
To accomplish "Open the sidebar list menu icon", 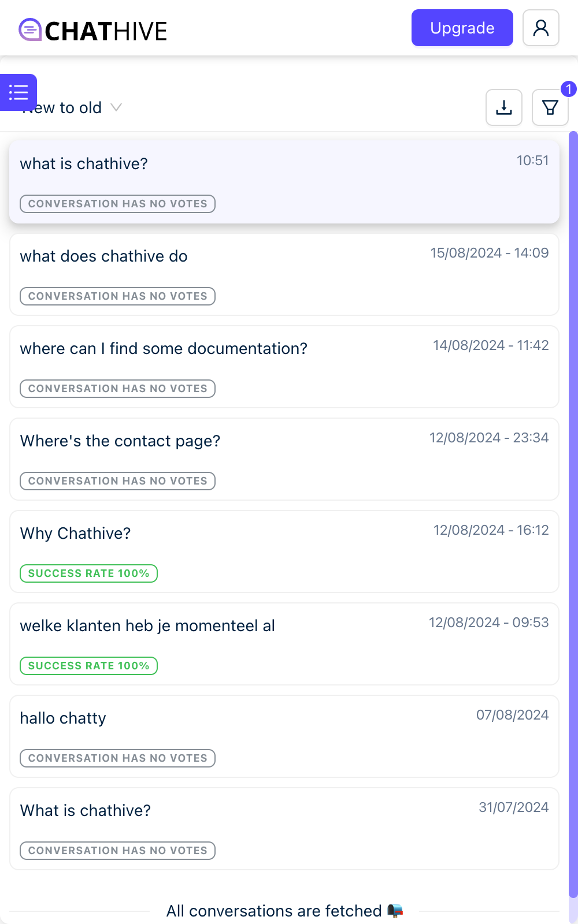I will click(x=18, y=92).
